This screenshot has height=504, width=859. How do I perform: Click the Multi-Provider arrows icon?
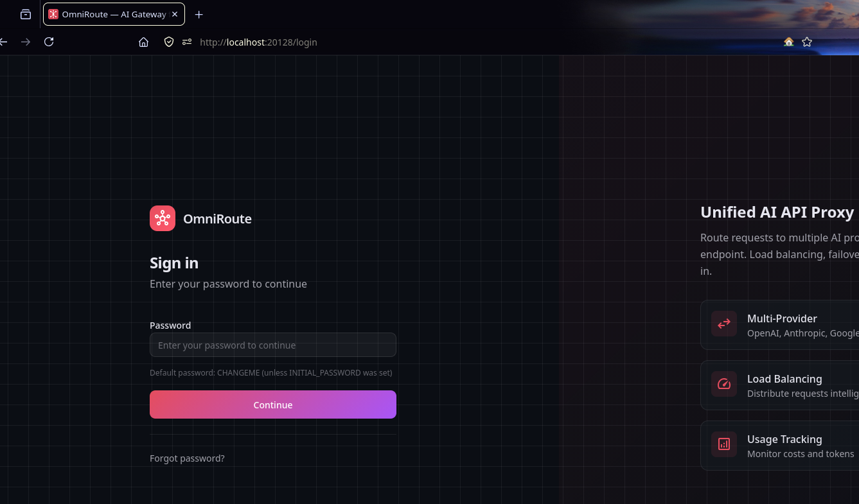(x=724, y=324)
